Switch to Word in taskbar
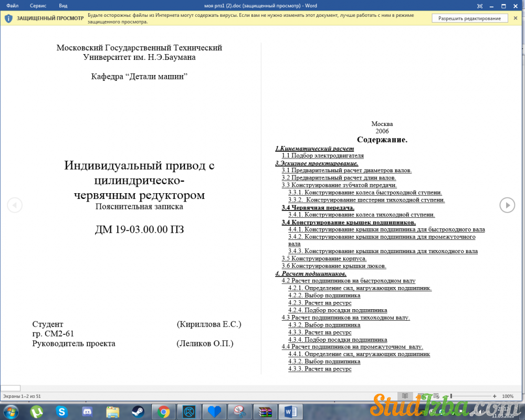The height and width of the screenshot is (420, 525). click(291, 412)
